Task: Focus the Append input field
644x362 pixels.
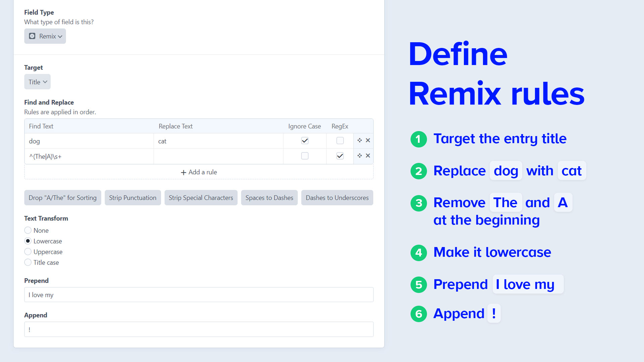Action: [x=199, y=329]
